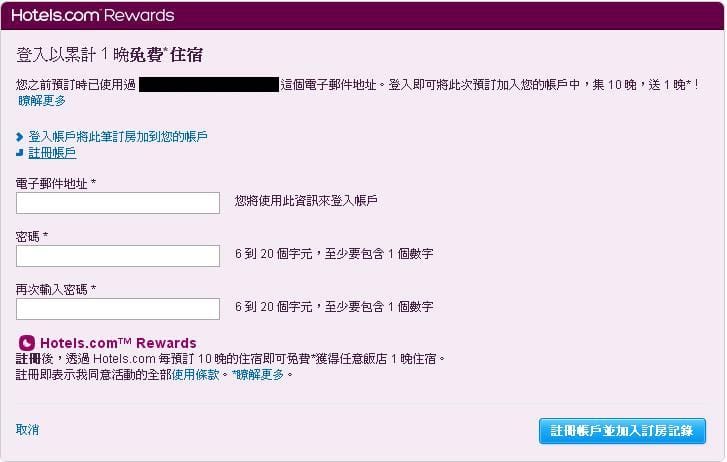
Task: Click the 密碼 field label
Action: click(x=32, y=236)
